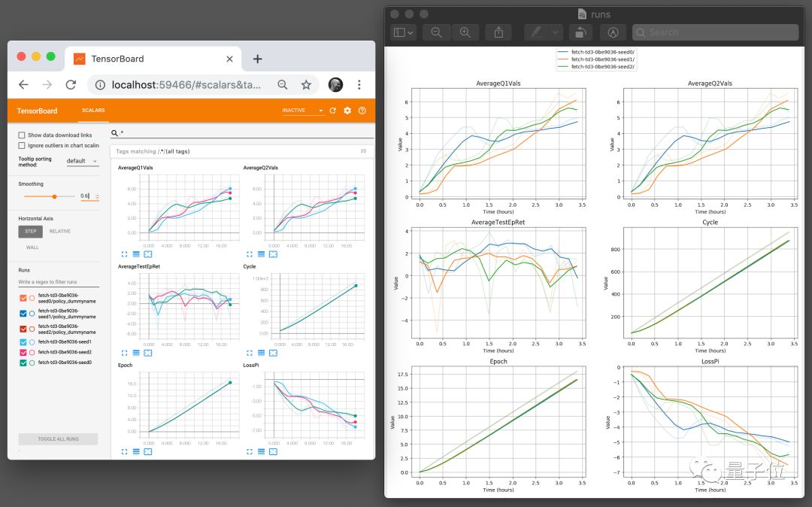The image size is (812, 507).
Task: Toggle log scale on the Cycle chart
Action: [262, 353]
